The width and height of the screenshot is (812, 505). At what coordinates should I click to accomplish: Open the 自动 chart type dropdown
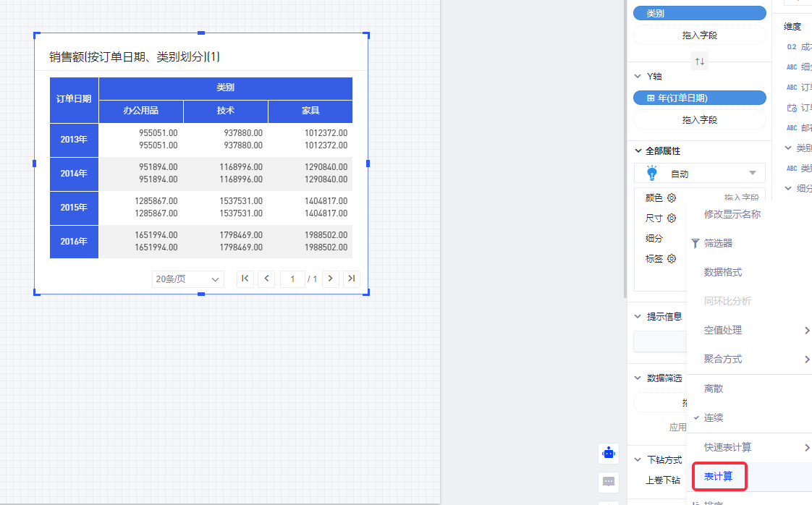(x=700, y=174)
